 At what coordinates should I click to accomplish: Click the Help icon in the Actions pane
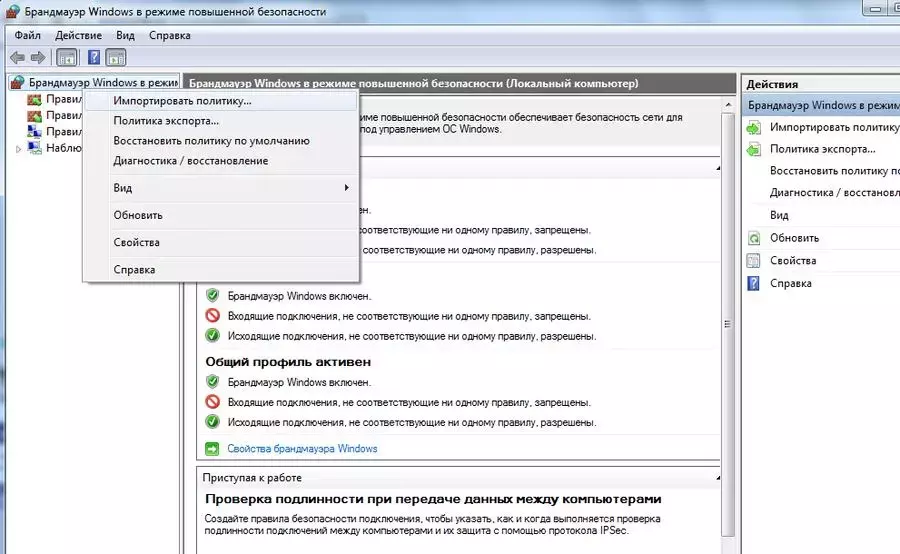(754, 283)
